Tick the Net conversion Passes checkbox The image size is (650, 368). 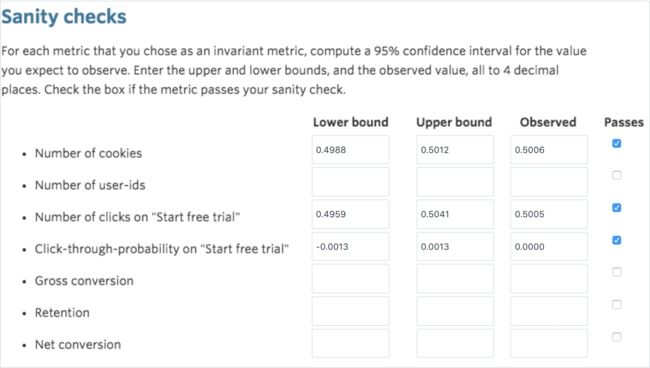[616, 337]
